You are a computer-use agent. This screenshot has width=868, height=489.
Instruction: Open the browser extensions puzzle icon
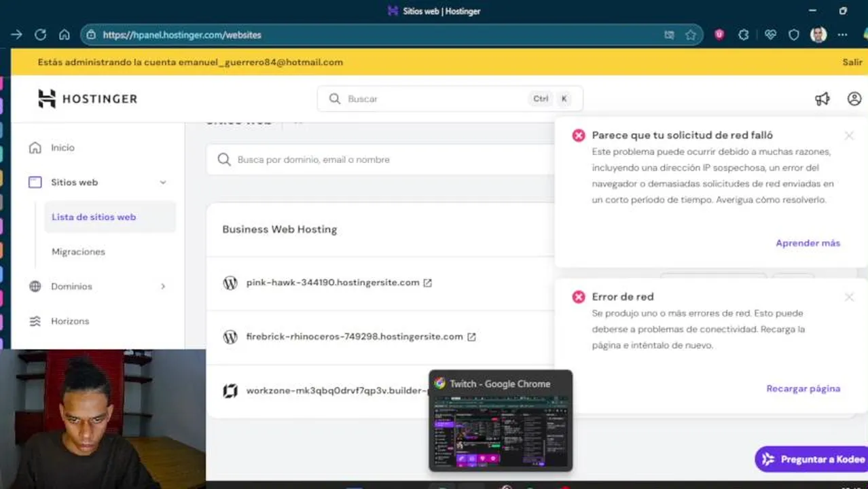click(744, 35)
